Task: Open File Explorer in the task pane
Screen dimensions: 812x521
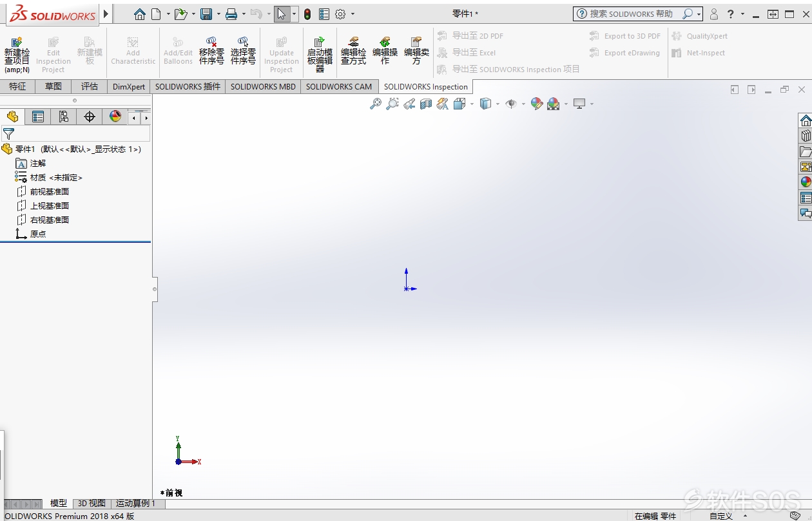Action: pyautogui.click(x=806, y=151)
